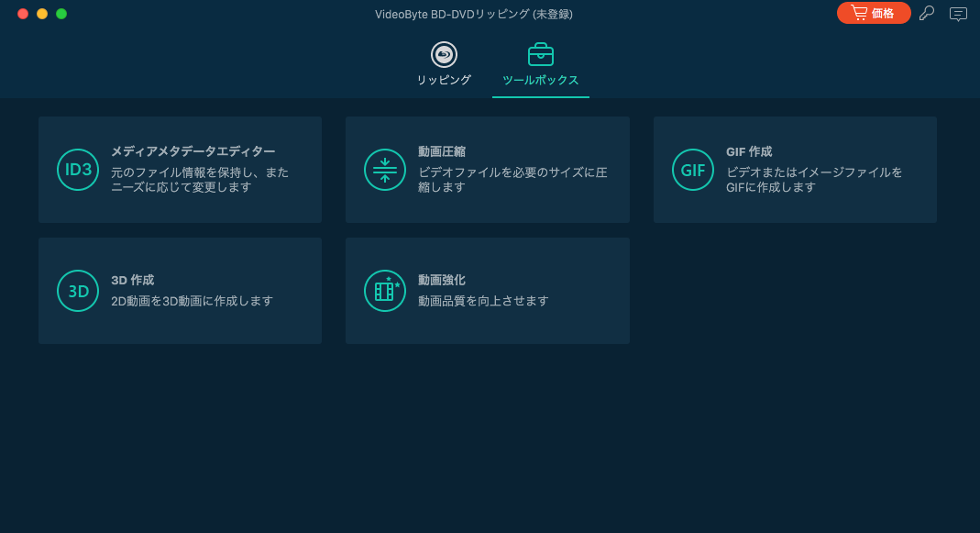Image resolution: width=980 pixels, height=533 pixels.
Task: Click the key registration icon
Action: (927, 13)
